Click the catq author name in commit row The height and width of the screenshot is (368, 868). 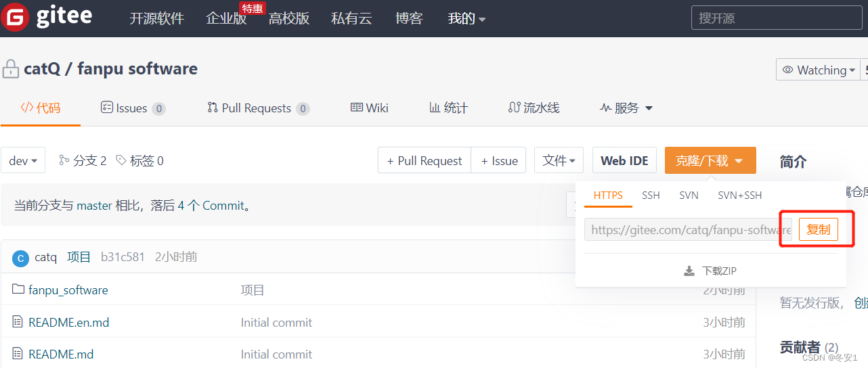pos(46,257)
